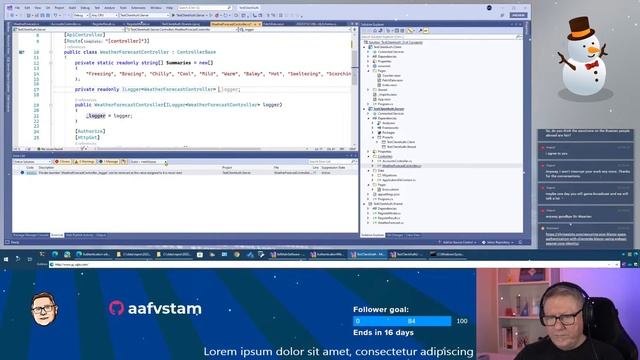This screenshot has width=640, height=360.
Task: Click the [Authorize] attribute in code
Action: point(90,131)
